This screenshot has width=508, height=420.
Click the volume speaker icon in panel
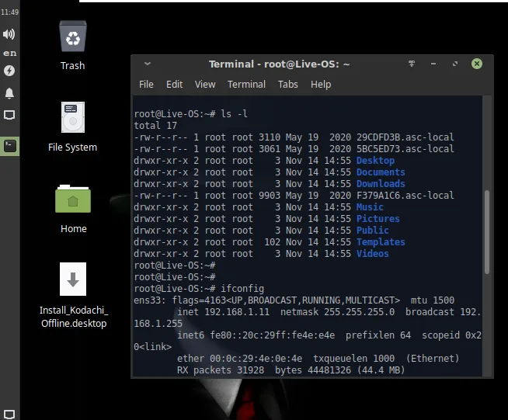point(9,34)
